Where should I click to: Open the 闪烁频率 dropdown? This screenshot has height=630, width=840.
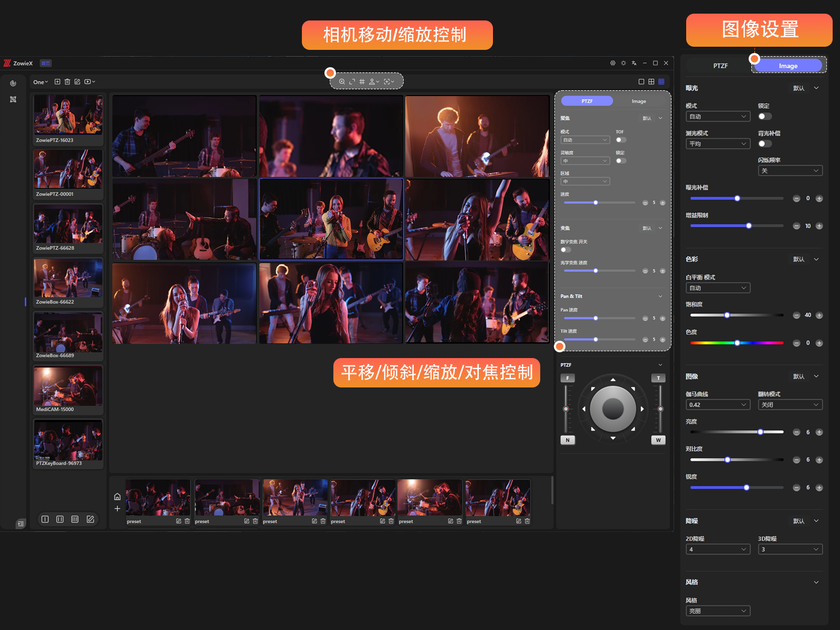pos(790,171)
